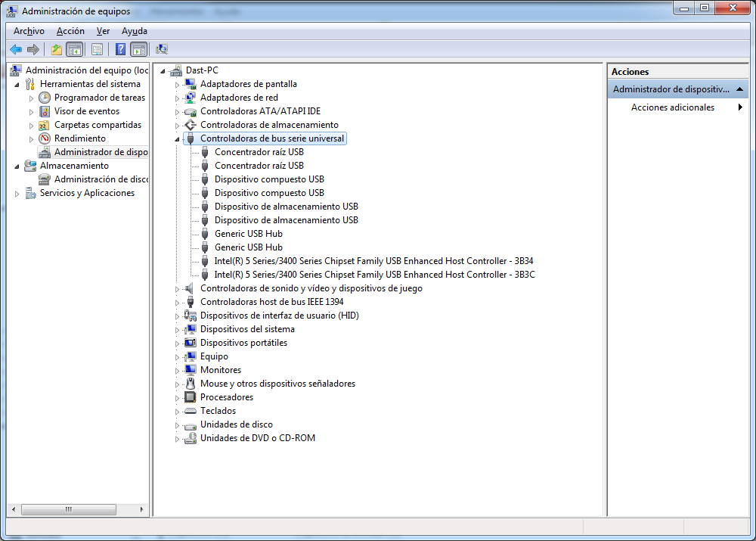This screenshot has width=756, height=541.
Task: Expand the Programador de tareas node
Action: tap(31, 98)
